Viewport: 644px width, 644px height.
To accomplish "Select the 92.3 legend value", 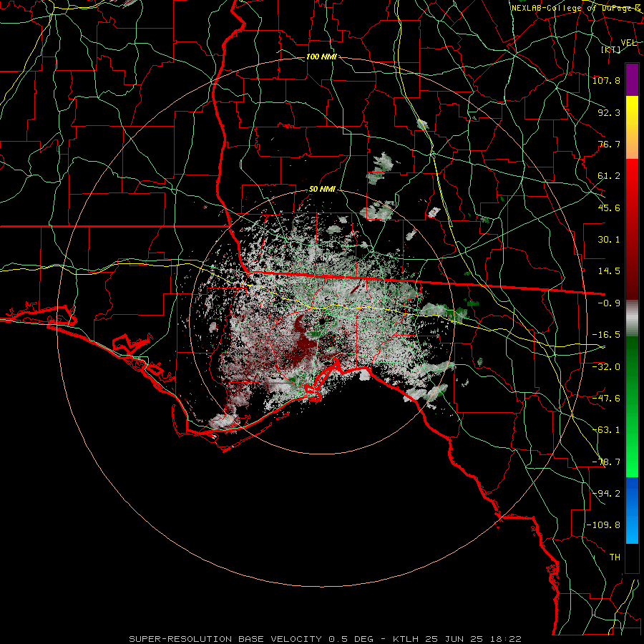I will point(609,112).
